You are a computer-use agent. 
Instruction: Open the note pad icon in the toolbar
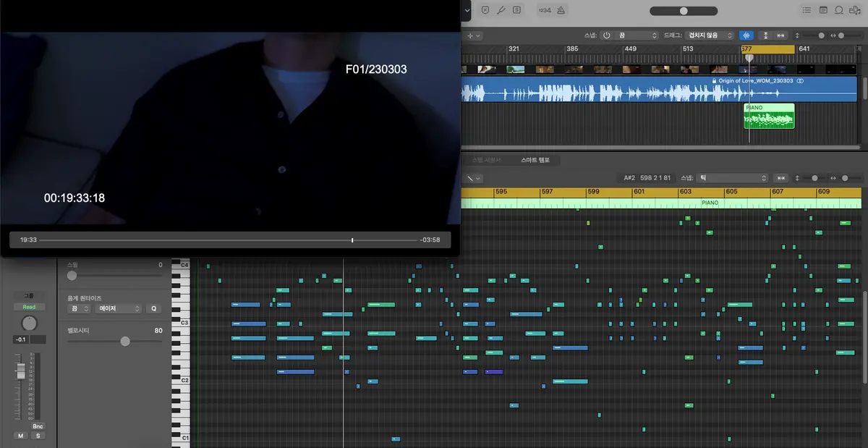(x=823, y=10)
